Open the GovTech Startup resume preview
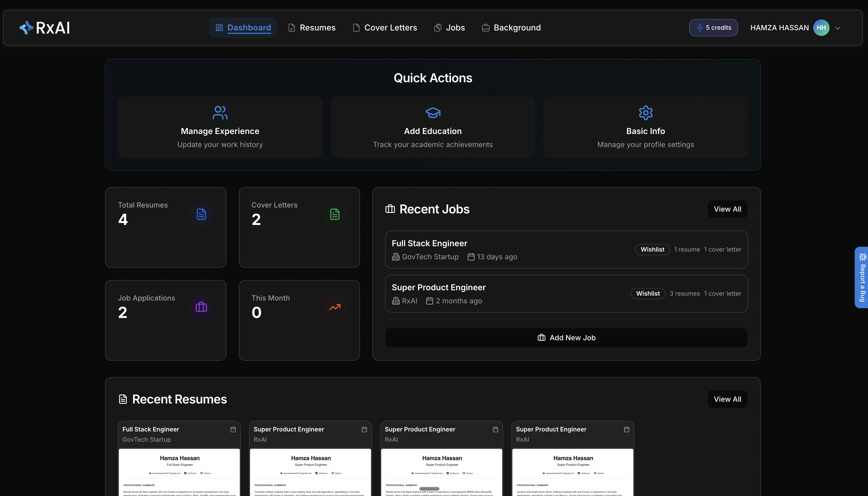Viewport: 868px width, 496px height. pos(179,473)
